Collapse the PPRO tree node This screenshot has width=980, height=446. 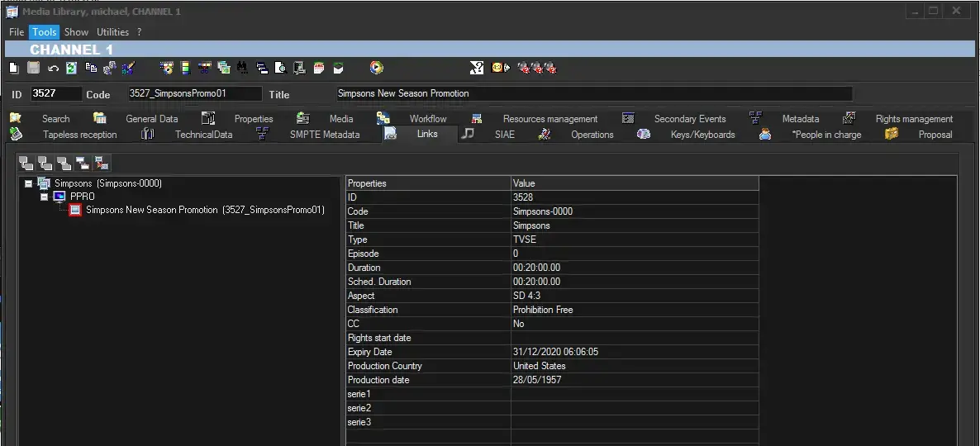(x=45, y=197)
